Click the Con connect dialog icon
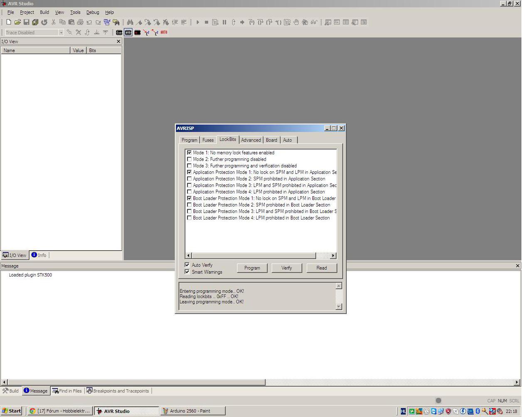 (119, 32)
